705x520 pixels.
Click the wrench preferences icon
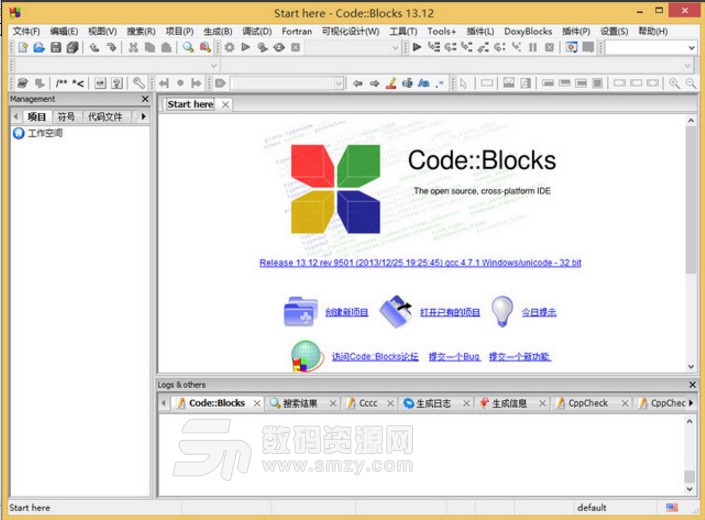point(139,83)
